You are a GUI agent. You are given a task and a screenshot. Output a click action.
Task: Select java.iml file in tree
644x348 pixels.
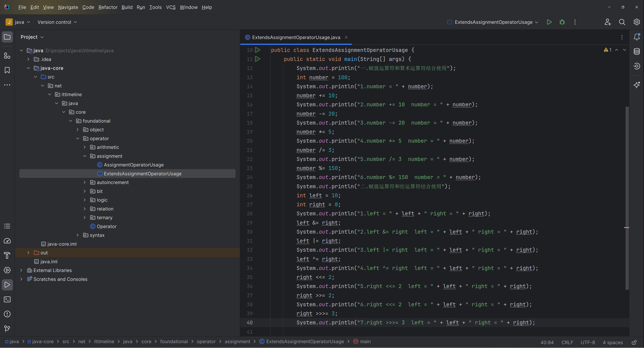coord(49,262)
